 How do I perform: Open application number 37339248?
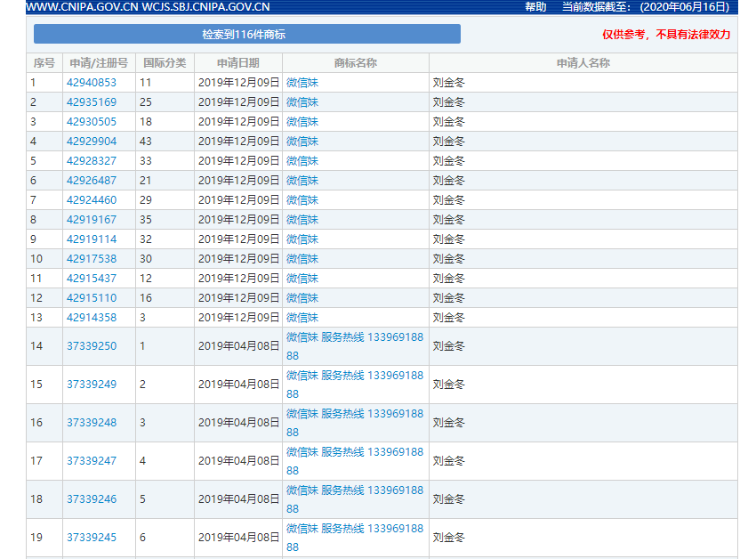point(92,423)
